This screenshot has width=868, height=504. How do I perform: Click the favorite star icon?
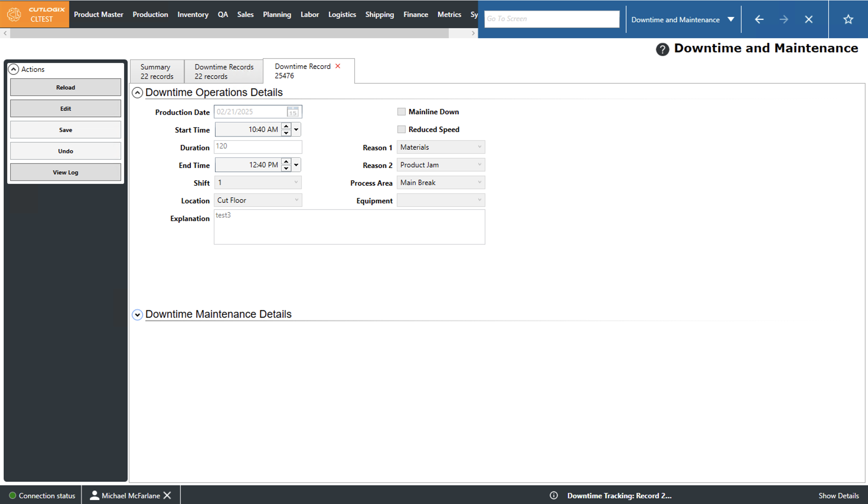[848, 19]
